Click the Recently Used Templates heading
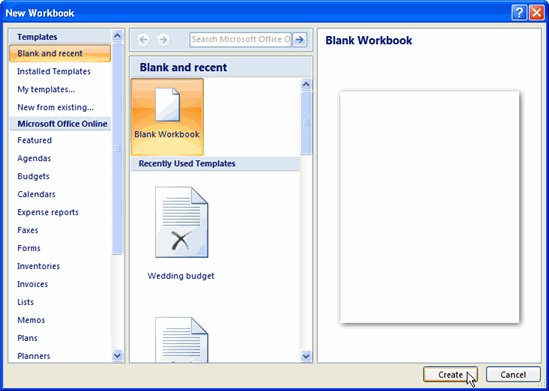The width and height of the screenshot is (549, 391). click(x=187, y=164)
